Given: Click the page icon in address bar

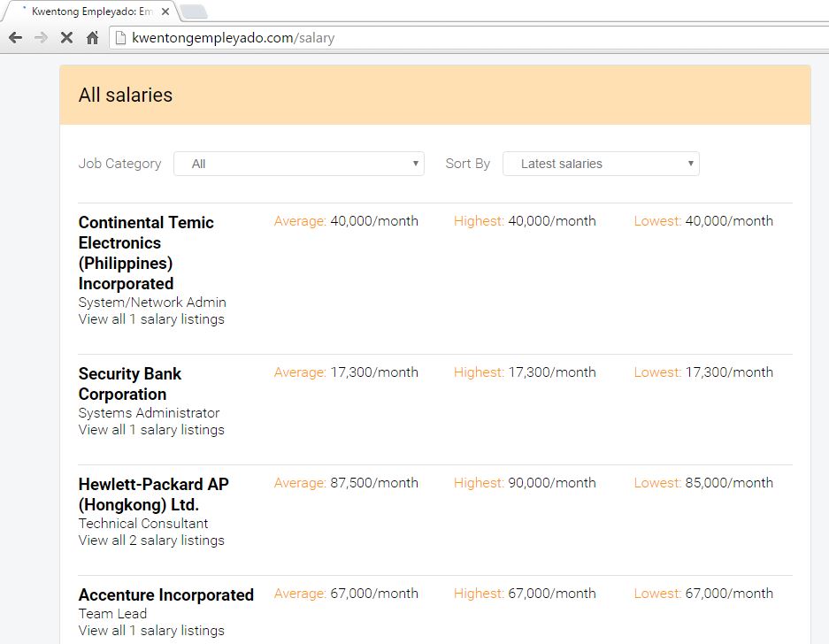Looking at the screenshot, I should coord(121,37).
